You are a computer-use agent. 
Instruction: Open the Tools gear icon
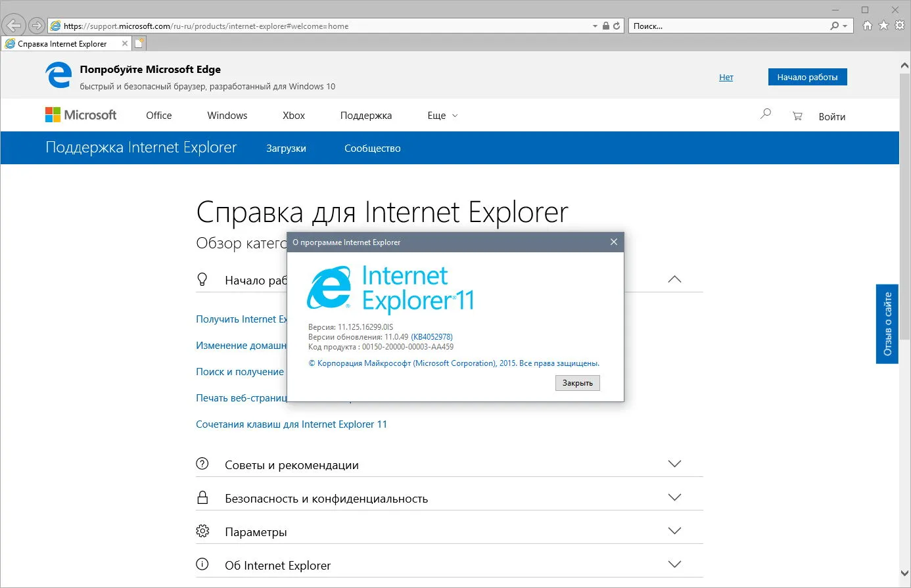pos(900,26)
